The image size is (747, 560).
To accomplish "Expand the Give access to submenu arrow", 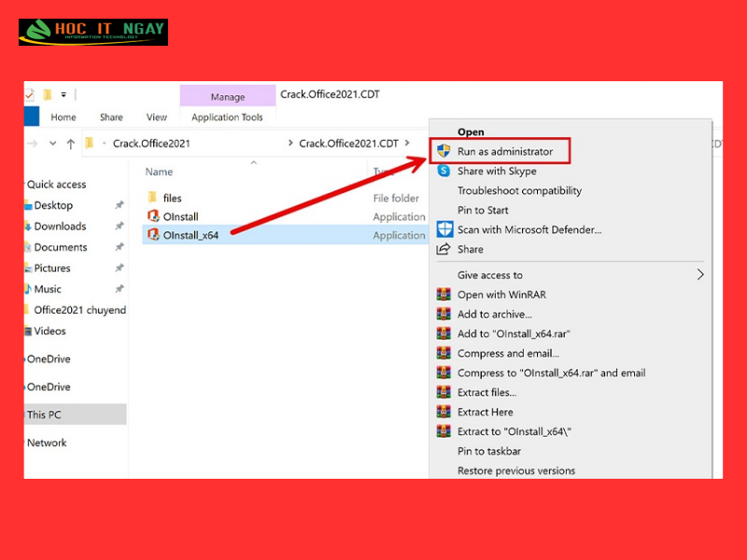I will (x=699, y=274).
